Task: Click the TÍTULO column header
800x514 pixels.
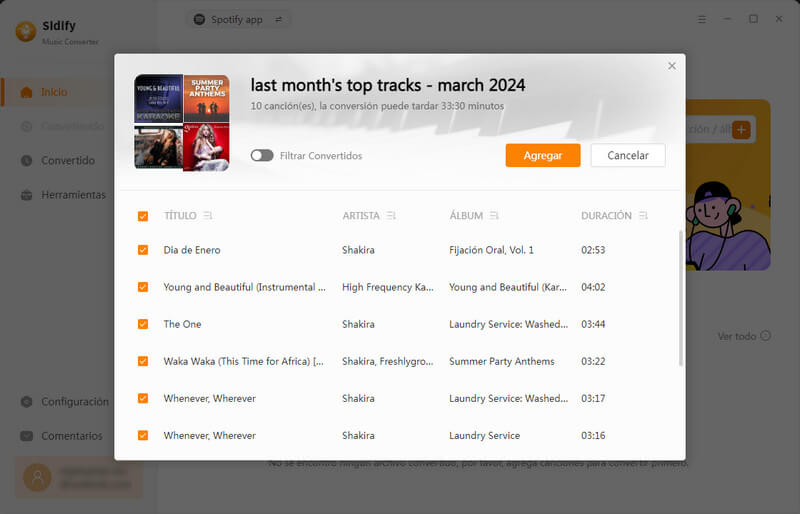Action: pyautogui.click(x=180, y=215)
